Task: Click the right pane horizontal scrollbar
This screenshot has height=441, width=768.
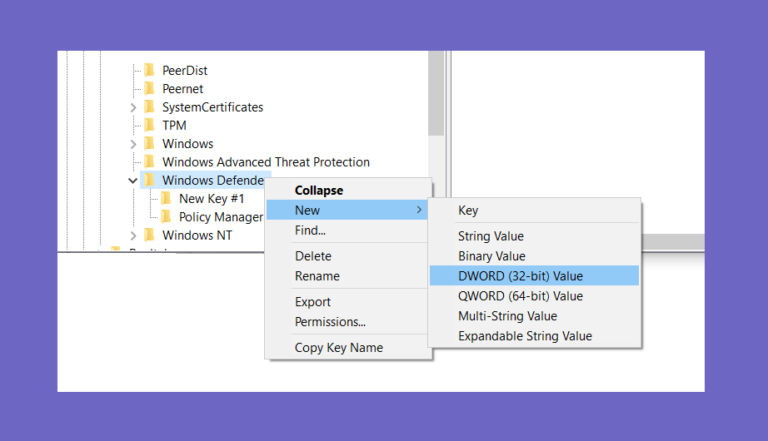Action: pyautogui.click(x=673, y=241)
